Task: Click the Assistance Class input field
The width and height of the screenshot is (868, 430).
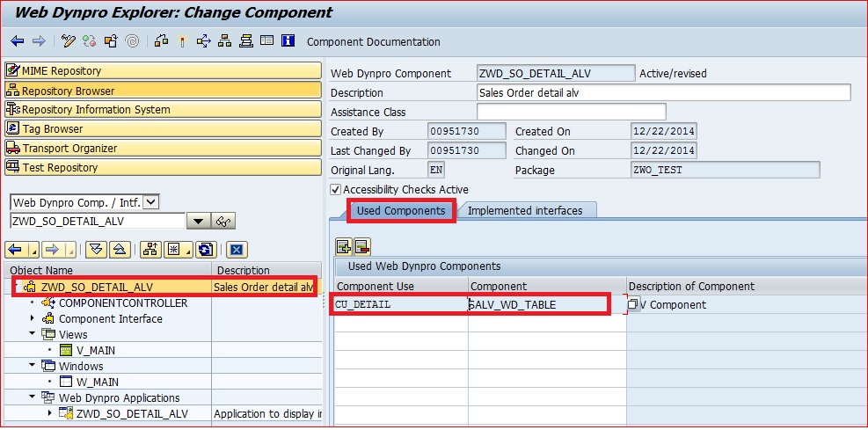Action: 572,112
